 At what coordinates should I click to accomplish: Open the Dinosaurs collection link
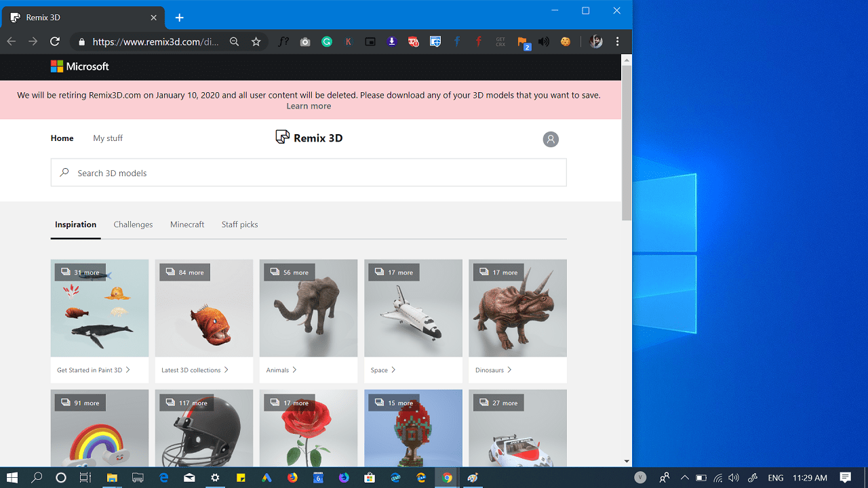(494, 370)
